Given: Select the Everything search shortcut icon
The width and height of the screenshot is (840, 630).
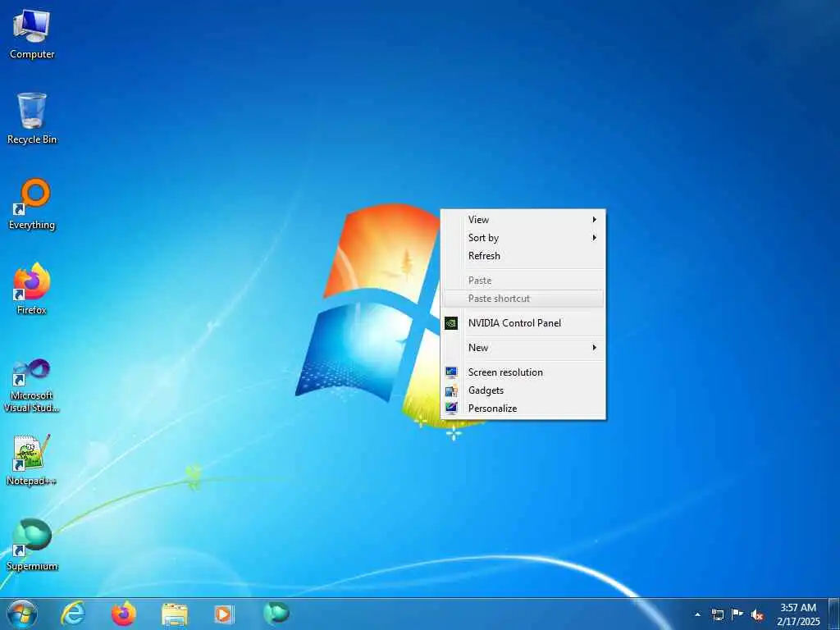Looking at the screenshot, I should coord(32,204).
